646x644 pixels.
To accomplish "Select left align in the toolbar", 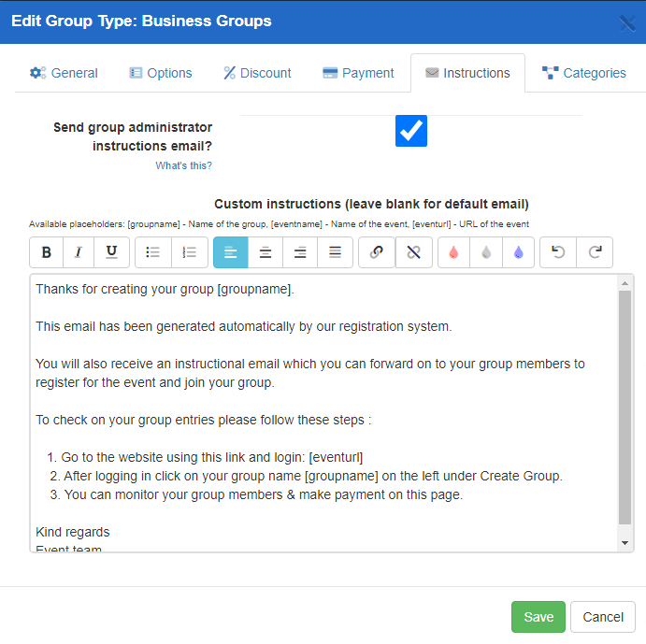I will click(x=231, y=252).
